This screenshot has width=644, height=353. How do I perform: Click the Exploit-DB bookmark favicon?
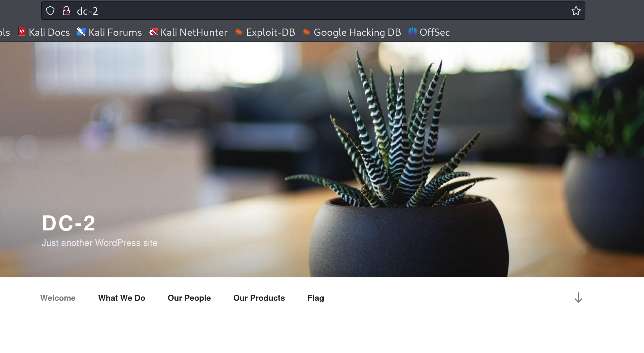(239, 32)
